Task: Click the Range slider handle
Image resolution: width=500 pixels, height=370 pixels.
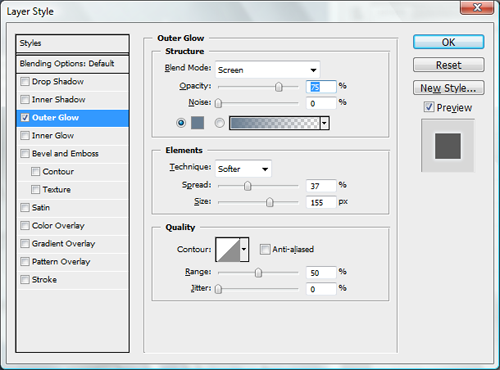Action: click(x=258, y=273)
